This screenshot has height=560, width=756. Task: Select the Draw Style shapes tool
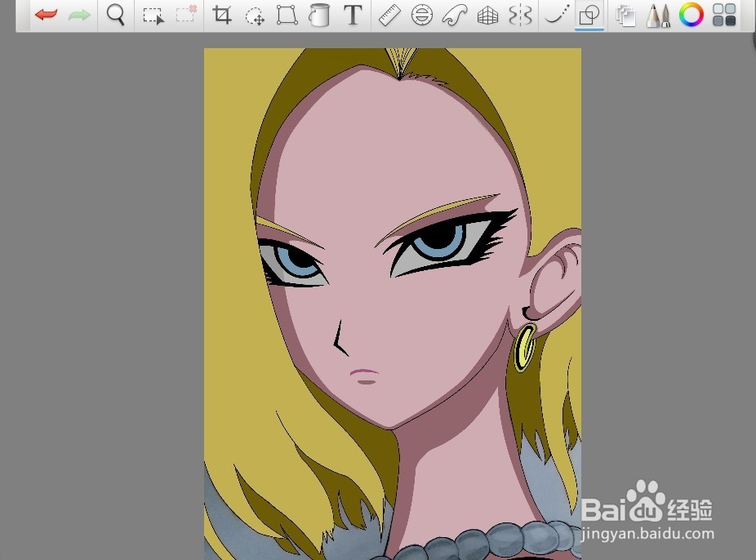[x=589, y=15]
